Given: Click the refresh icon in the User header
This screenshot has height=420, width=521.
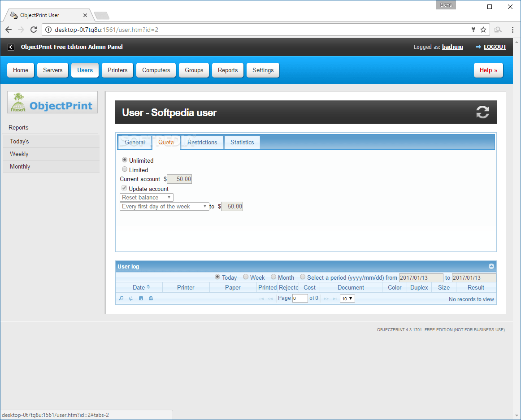Looking at the screenshot, I should pyautogui.click(x=482, y=113).
